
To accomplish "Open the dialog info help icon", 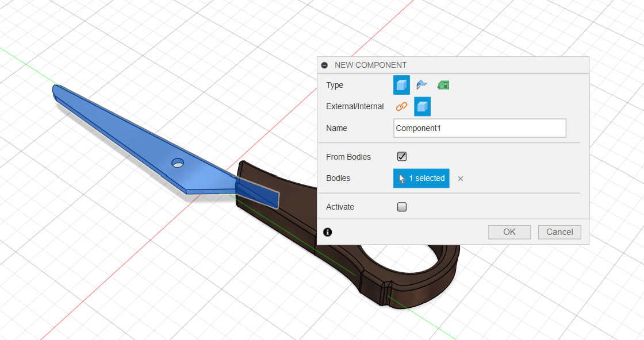I will point(328,232).
